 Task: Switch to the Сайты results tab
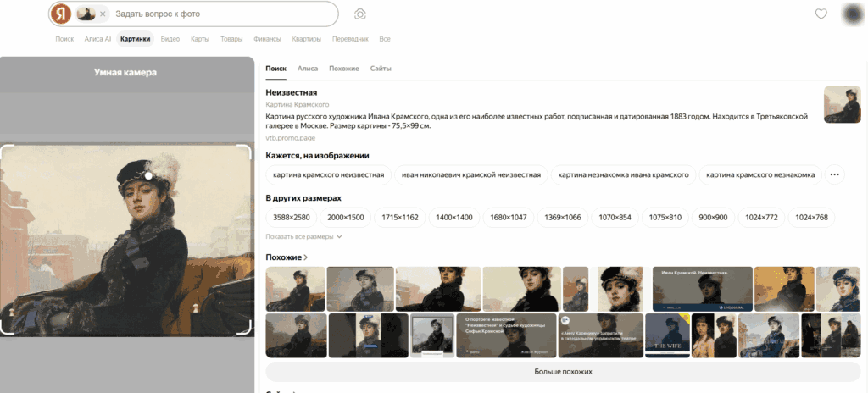click(x=381, y=69)
